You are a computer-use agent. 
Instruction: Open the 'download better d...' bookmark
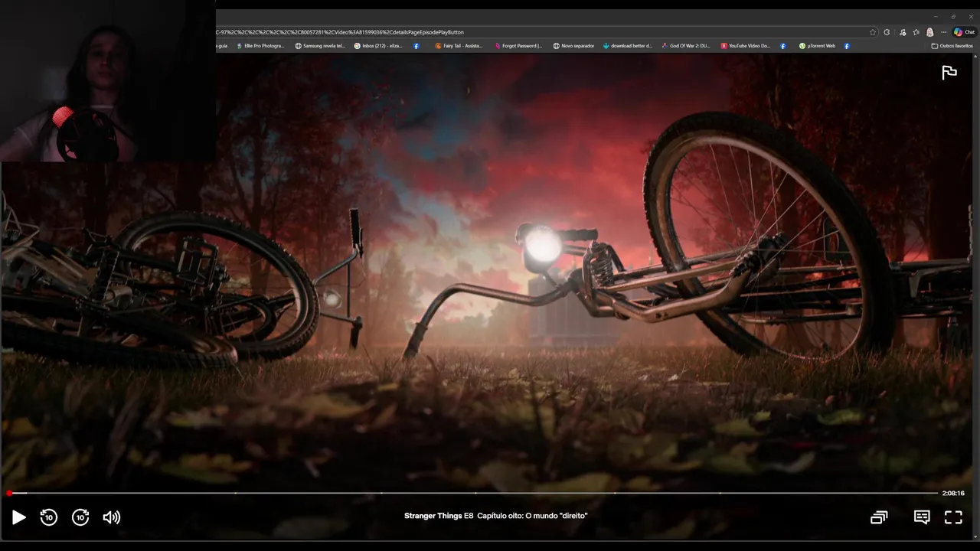click(x=627, y=46)
